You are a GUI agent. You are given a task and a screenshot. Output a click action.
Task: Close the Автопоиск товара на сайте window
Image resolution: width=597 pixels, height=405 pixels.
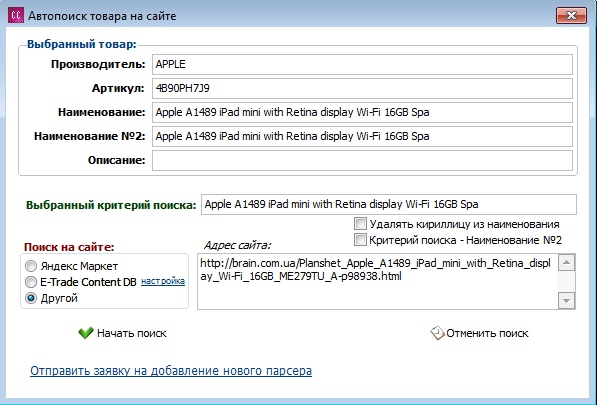[x=571, y=16]
